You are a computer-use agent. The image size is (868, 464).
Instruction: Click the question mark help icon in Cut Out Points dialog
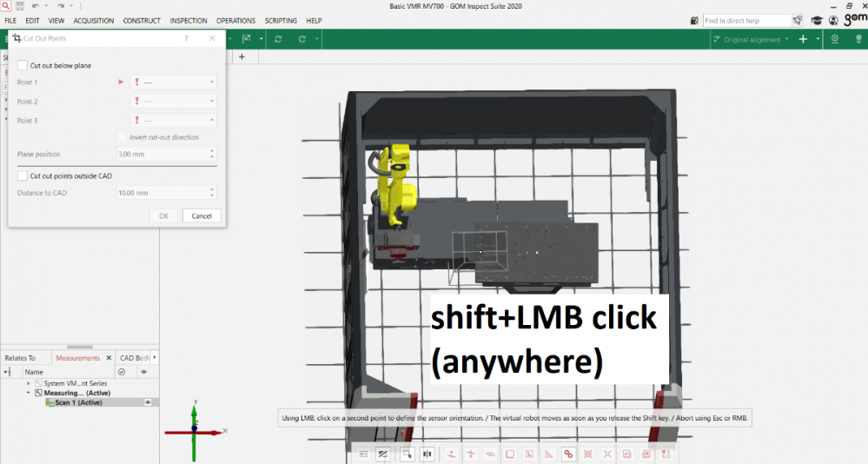click(187, 38)
